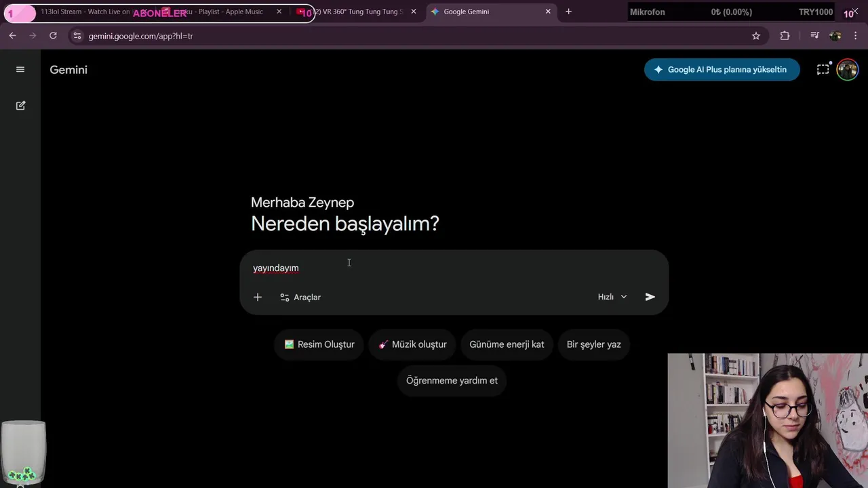Click the plus icon to add files
The width and height of the screenshot is (868, 488).
tap(258, 297)
